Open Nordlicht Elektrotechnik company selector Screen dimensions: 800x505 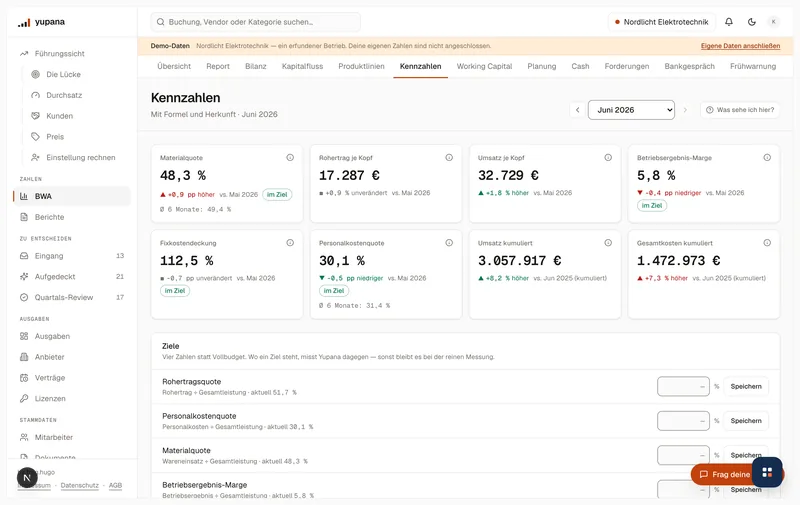[661, 22]
